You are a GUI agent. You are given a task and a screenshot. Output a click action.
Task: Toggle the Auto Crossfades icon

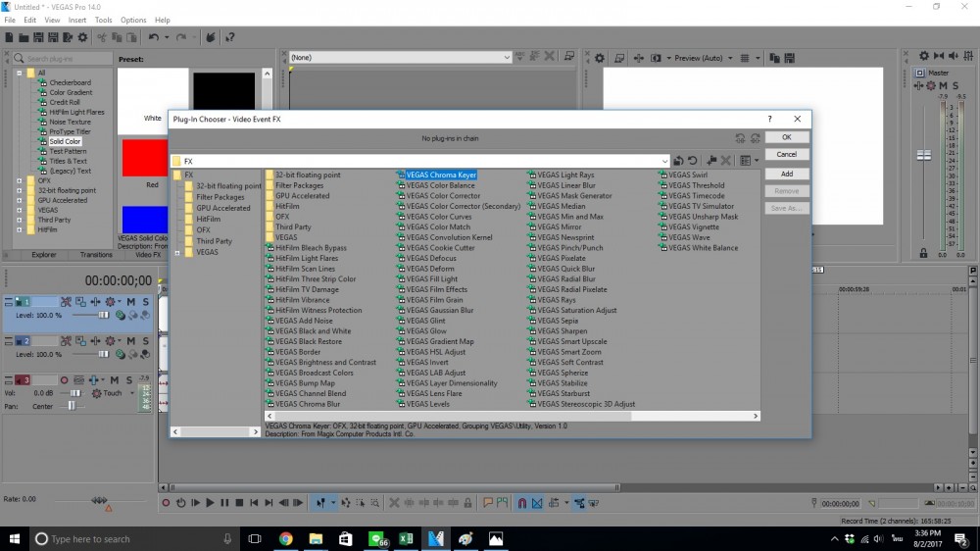pos(537,503)
